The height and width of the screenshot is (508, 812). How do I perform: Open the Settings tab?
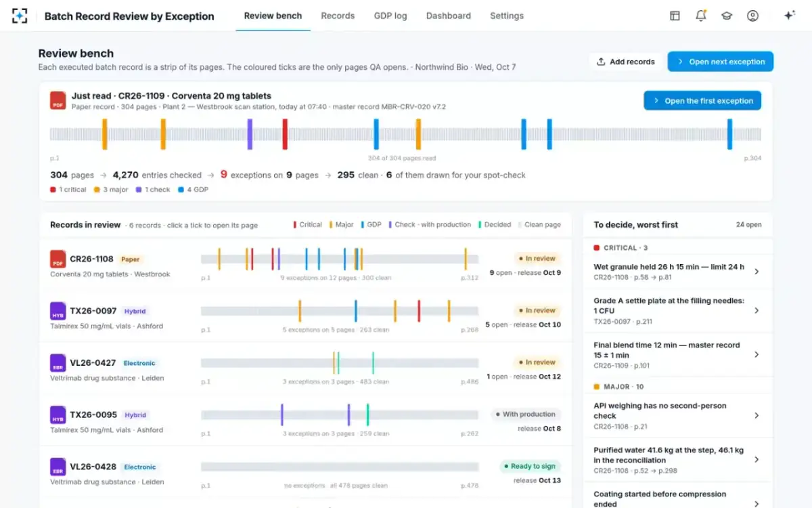tap(507, 16)
